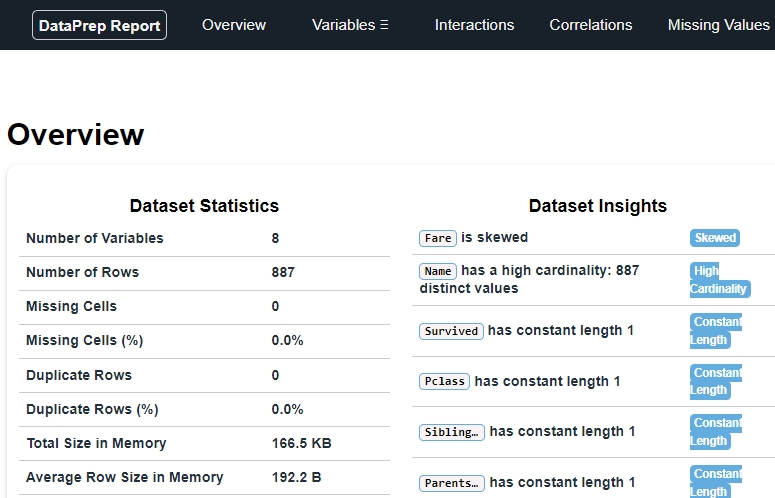Click the Total Size in Memory label

pos(96,443)
